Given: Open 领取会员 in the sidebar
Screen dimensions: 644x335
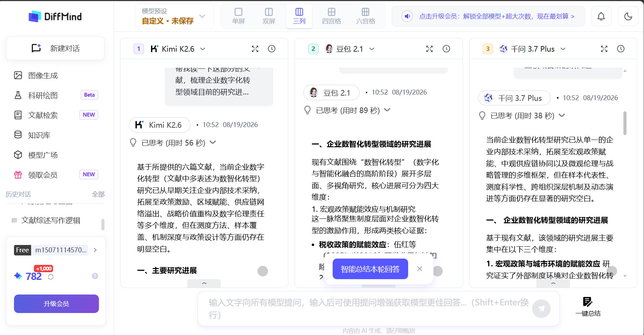Looking at the screenshot, I should pyautogui.click(x=43, y=175).
